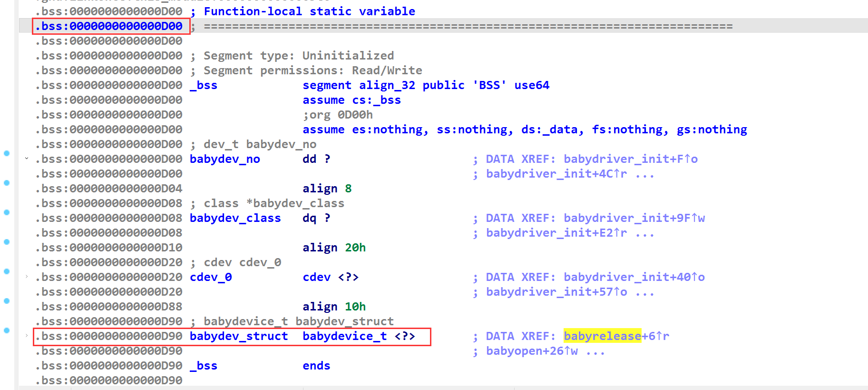The width and height of the screenshot is (868, 390).
Task: Click the 'align 8' directive
Action: click(x=327, y=189)
